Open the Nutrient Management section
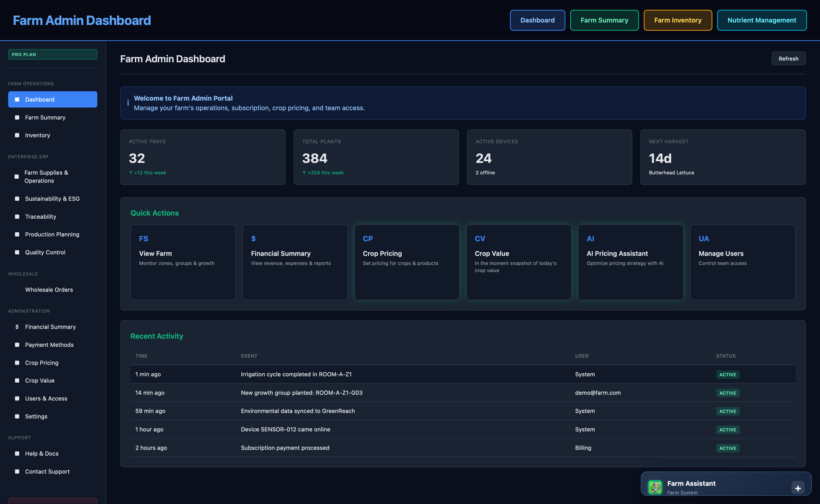 pyautogui.click(x=762, y=20)
